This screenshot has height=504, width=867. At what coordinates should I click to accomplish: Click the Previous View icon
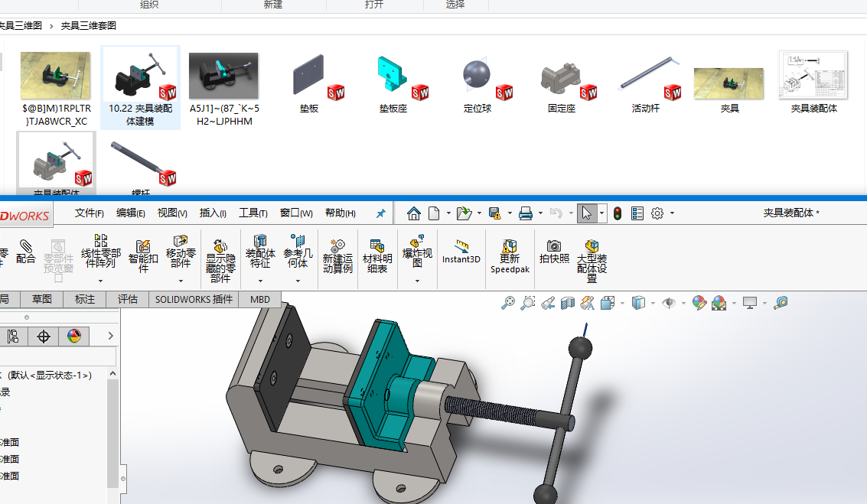tap(548, 303)
